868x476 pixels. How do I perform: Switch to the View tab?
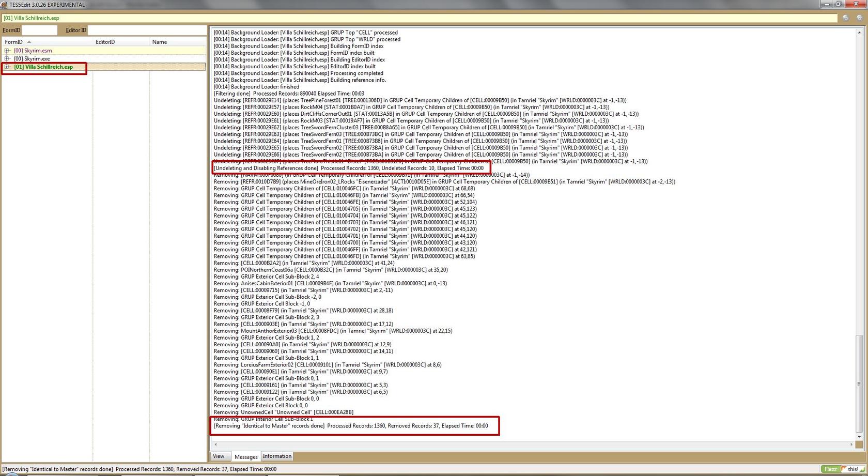point(219,456)
